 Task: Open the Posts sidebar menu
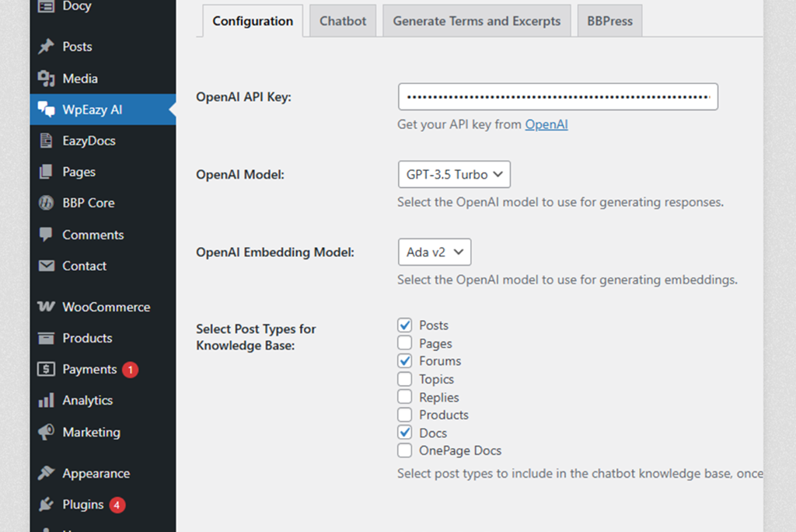[103, 47]
